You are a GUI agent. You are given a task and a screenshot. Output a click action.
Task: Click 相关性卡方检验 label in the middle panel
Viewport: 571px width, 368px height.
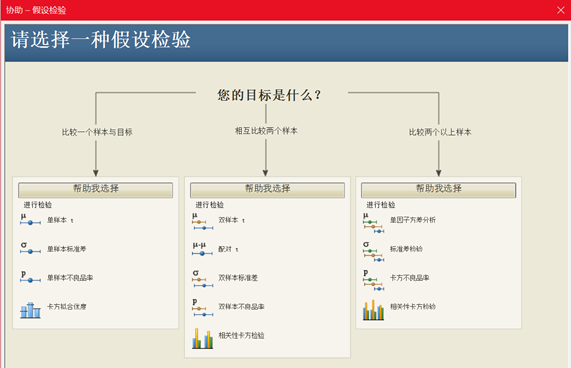tap(241, 335)
